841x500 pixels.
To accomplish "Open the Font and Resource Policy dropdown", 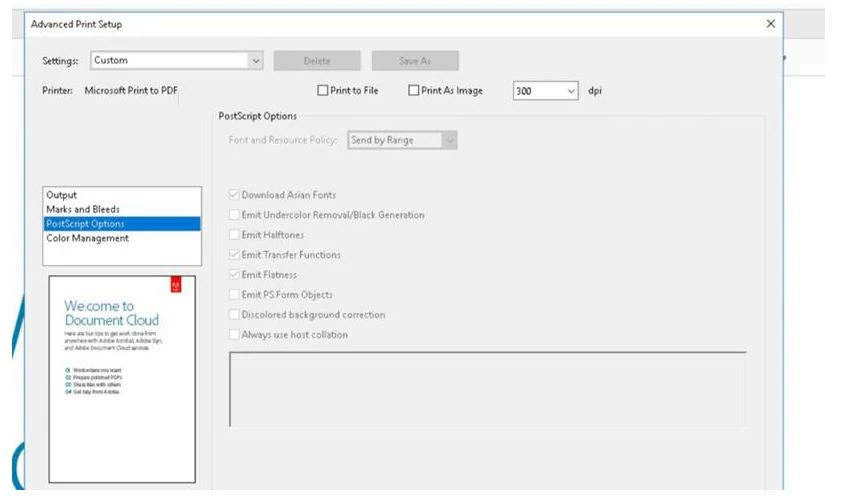I will (x=402, y=140).
